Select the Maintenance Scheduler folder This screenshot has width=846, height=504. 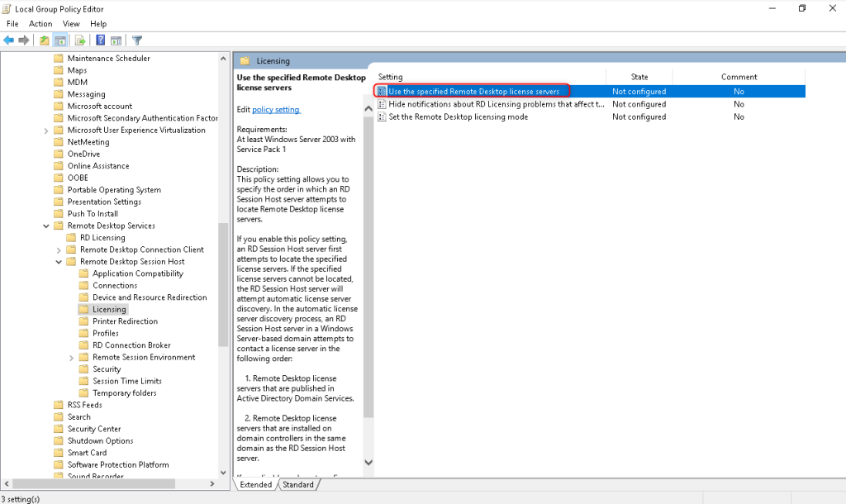[108, 59]
